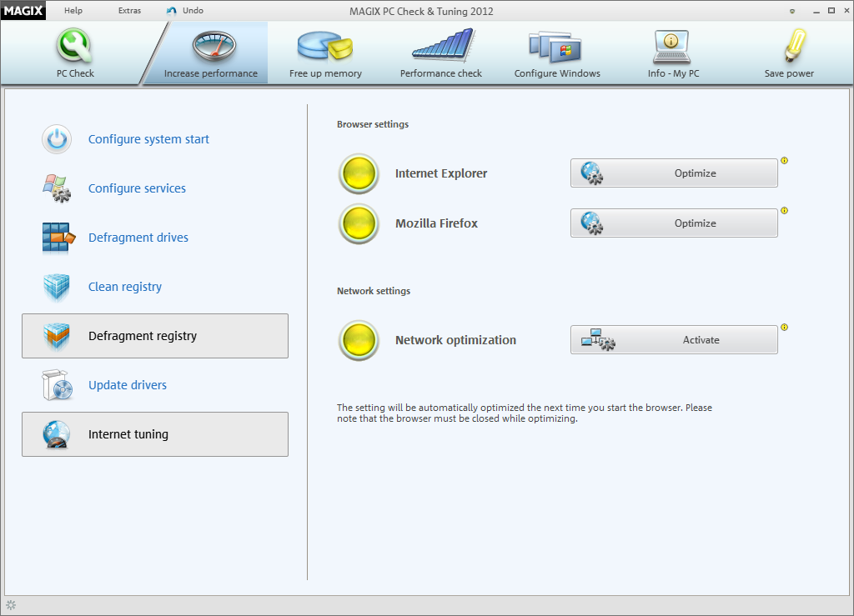Click the Internet Explorer yellow status light
854x616 pixels.
[359, 173]
